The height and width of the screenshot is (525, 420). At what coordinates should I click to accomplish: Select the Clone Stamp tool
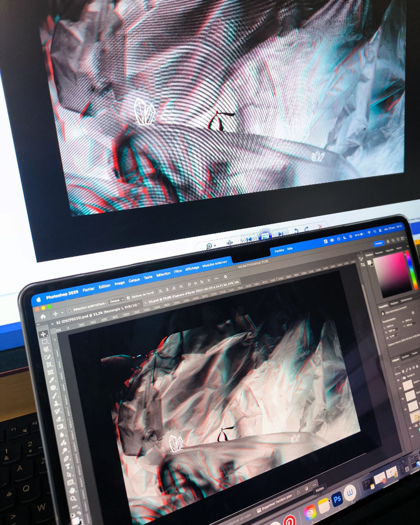tap(56, 403)
